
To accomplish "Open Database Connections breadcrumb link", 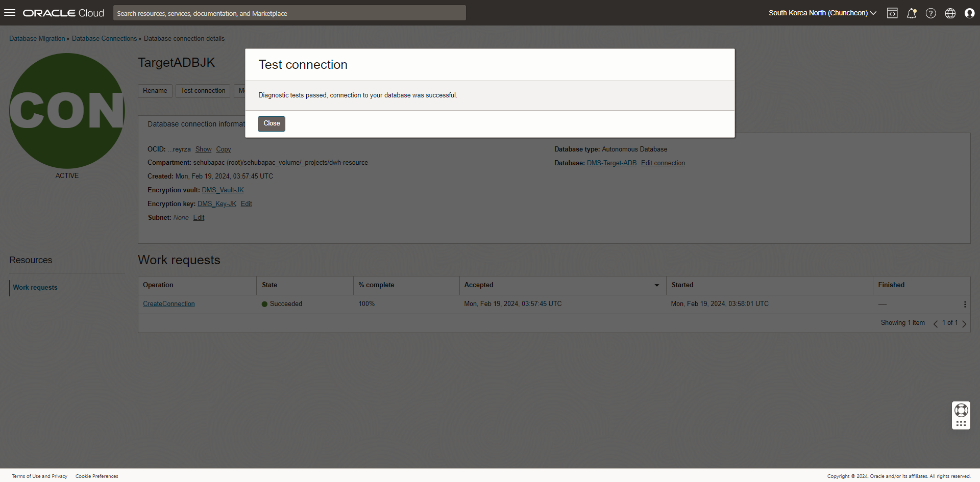I will click(105, 39).
